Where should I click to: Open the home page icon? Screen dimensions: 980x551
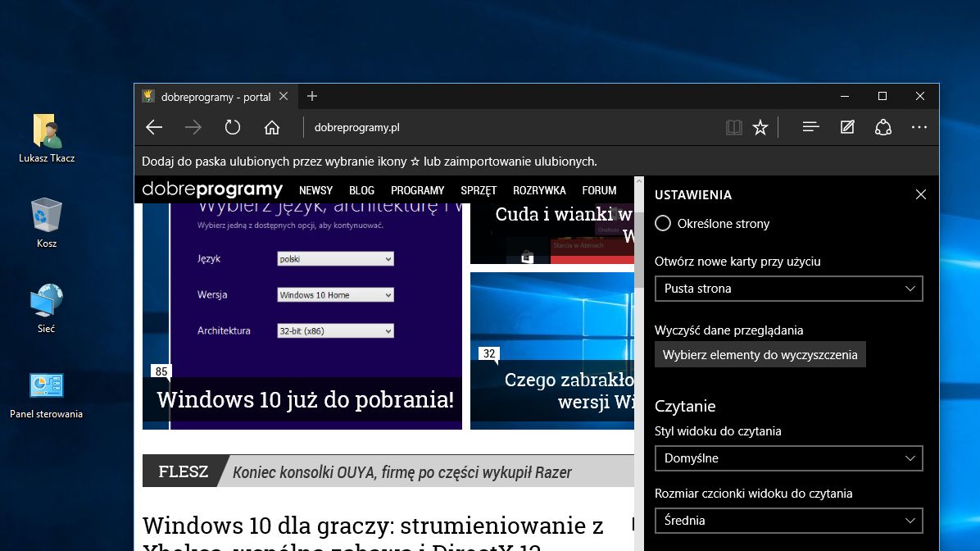271,127
